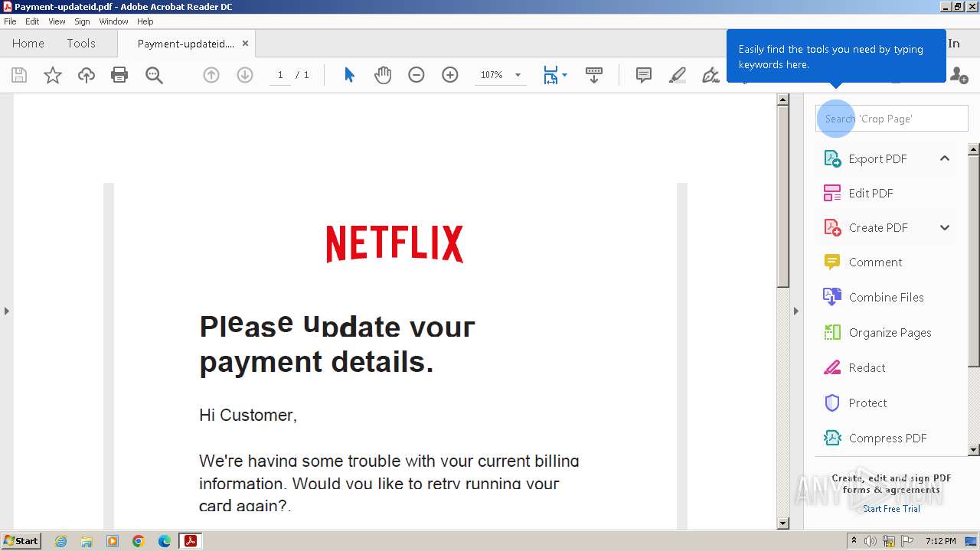This screenshot has height=551, width=980.
Task: Click the scrolling mode keyboard icon
Action: [x=594, y=75]
